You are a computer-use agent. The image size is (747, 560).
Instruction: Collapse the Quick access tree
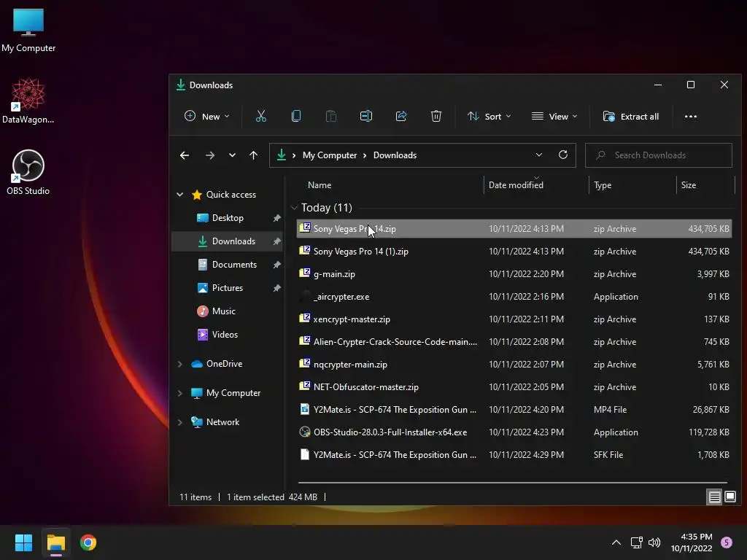pos(180,194)
